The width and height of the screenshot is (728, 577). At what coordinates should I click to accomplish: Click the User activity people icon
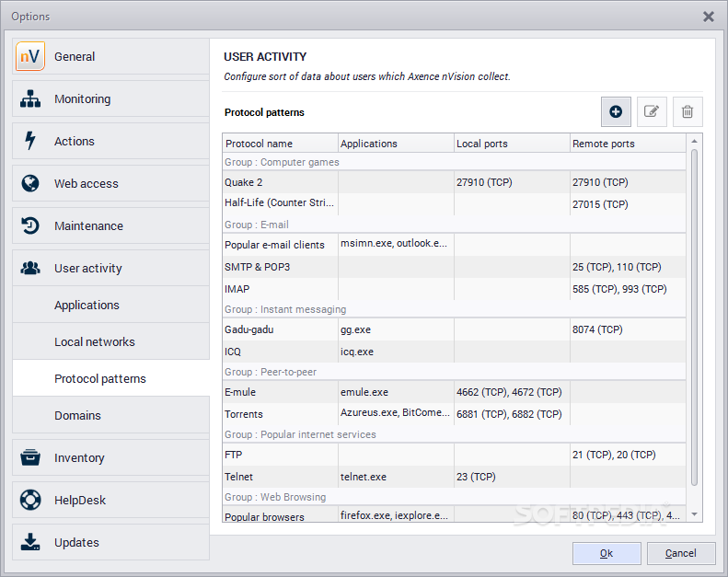click(x=30, y=268)
